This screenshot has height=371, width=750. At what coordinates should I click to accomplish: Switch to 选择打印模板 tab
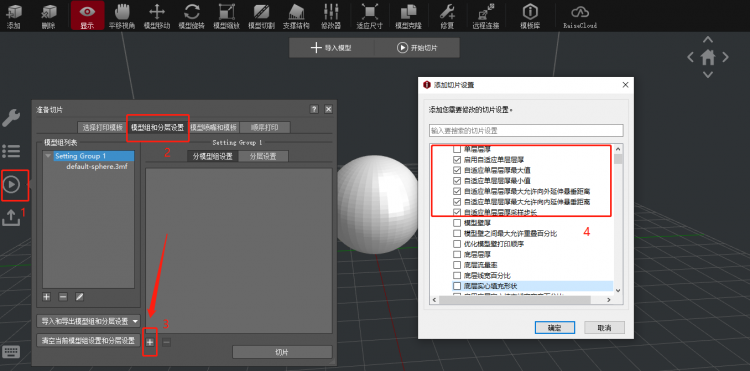click(102, 128)
